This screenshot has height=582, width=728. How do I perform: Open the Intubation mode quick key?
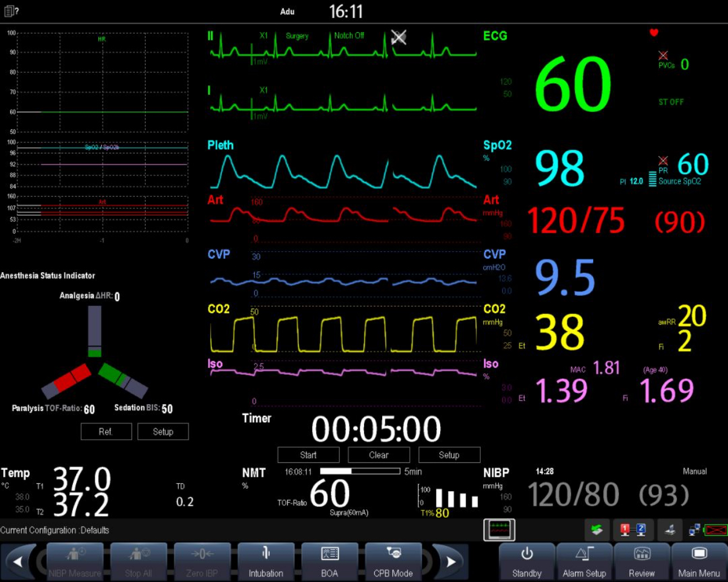(x=266, y=561)
